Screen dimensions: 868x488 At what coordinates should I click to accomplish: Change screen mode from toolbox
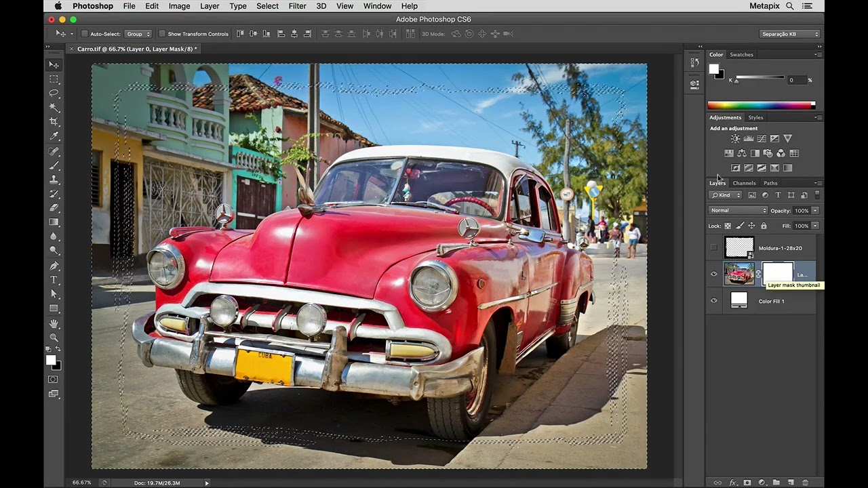tap(54, 394)
